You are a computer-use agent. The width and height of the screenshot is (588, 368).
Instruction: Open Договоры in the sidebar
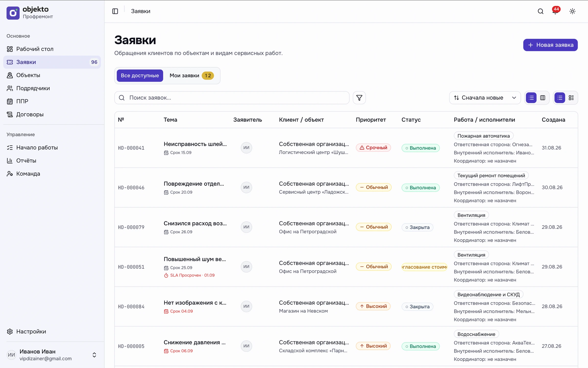pos(52,114)
